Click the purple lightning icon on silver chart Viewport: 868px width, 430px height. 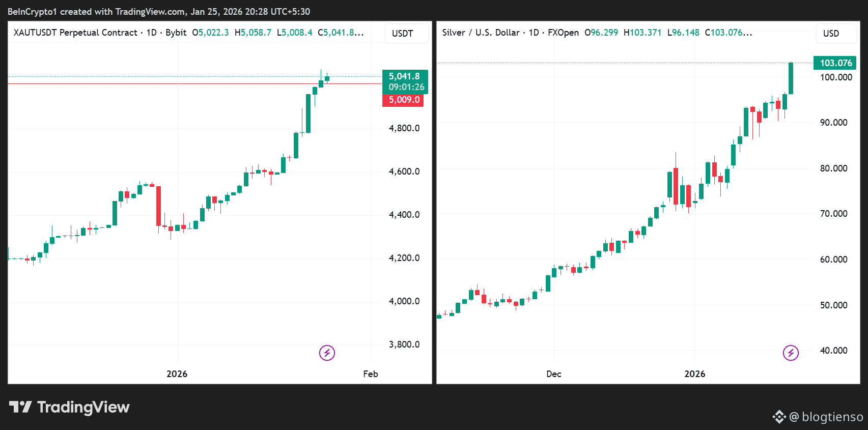point(791,353)
